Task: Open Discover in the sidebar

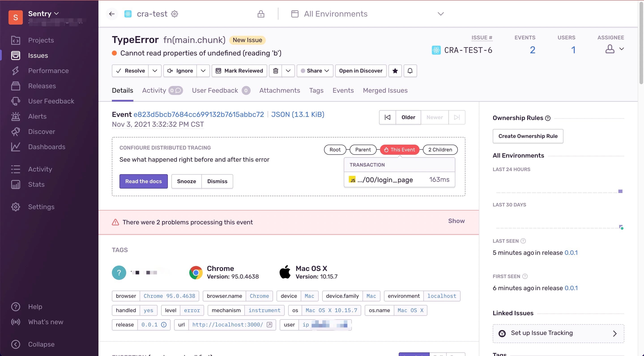Action: (41, 132)
